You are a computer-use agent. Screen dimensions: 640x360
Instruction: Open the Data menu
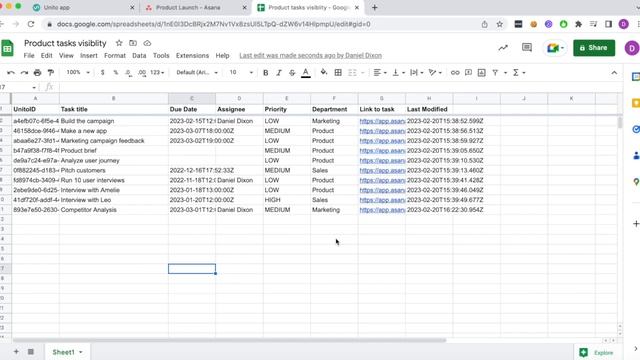pos(139,56)
